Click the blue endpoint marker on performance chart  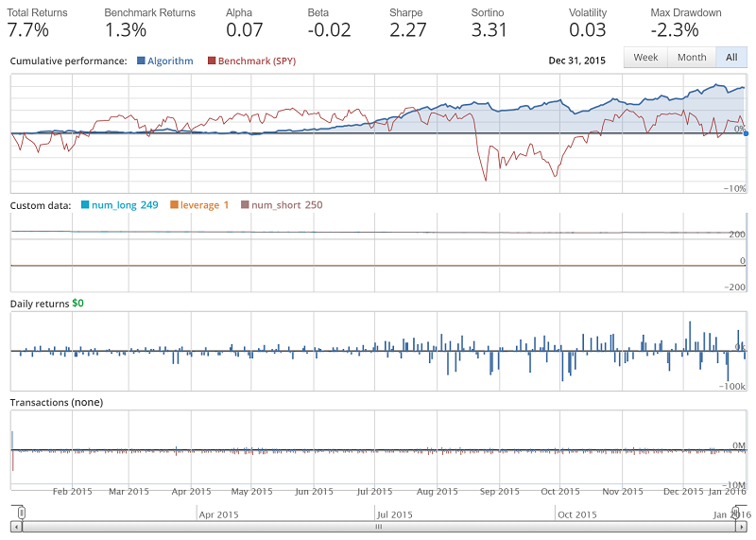[746, 133]
